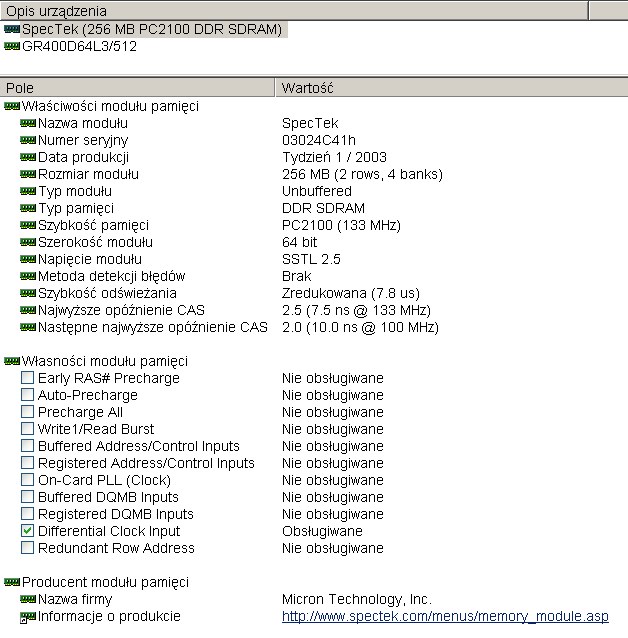
Task: Click the value Zredukowana (7.8 us)
Action: [350, 293]
